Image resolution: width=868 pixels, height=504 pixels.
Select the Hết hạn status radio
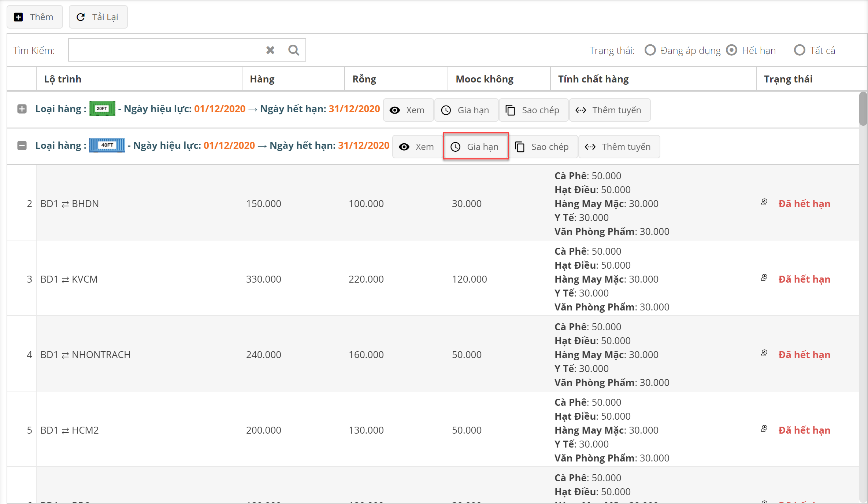(732, 50)
